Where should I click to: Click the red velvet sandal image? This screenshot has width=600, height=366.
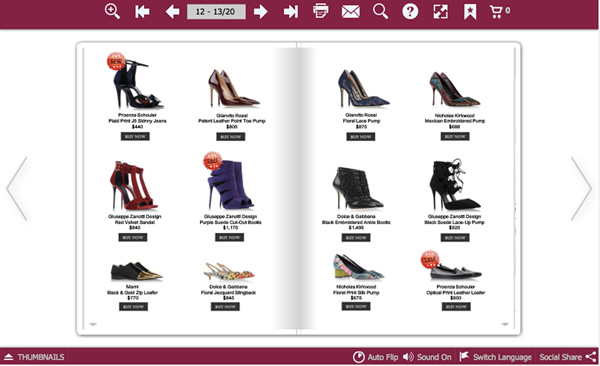133,186
